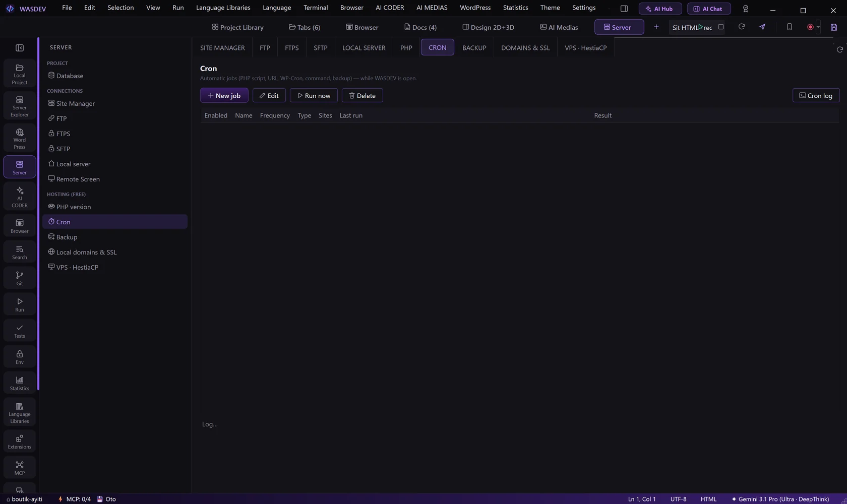The height and width of the screenshot is (504, 847).
Task: Open the AI Hub button
Action: [660, 9]
